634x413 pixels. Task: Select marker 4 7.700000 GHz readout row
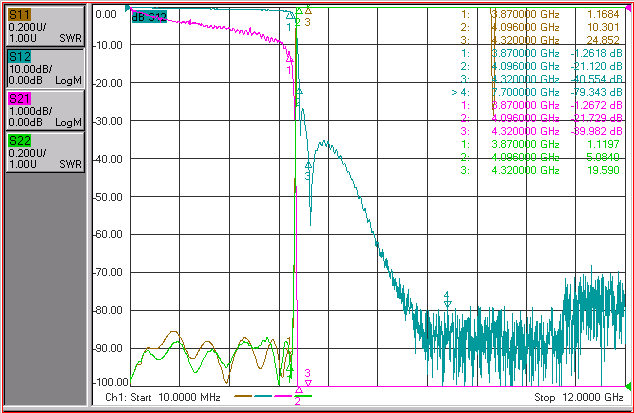pyautogui.click(x=537, y=92)
